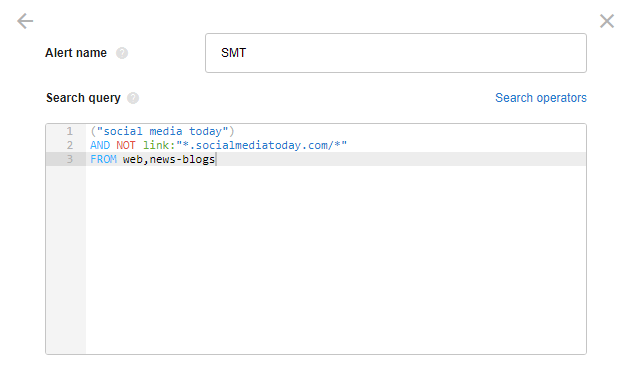Image resolution: width=633 pixels, height=365 pixels.
Task: Select line number 3 in the editor gutter
Action: tap(70, 159)
